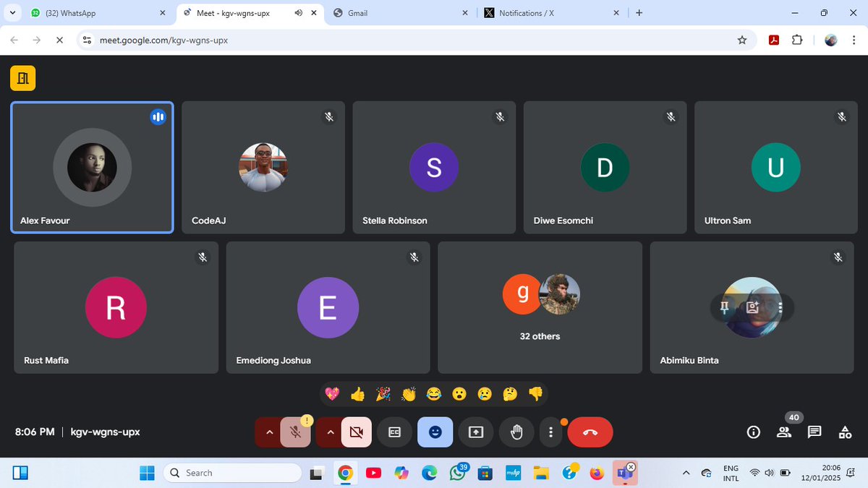Open Chrome's three-dot menu
The image size is (868, 488).
[854, 40]
